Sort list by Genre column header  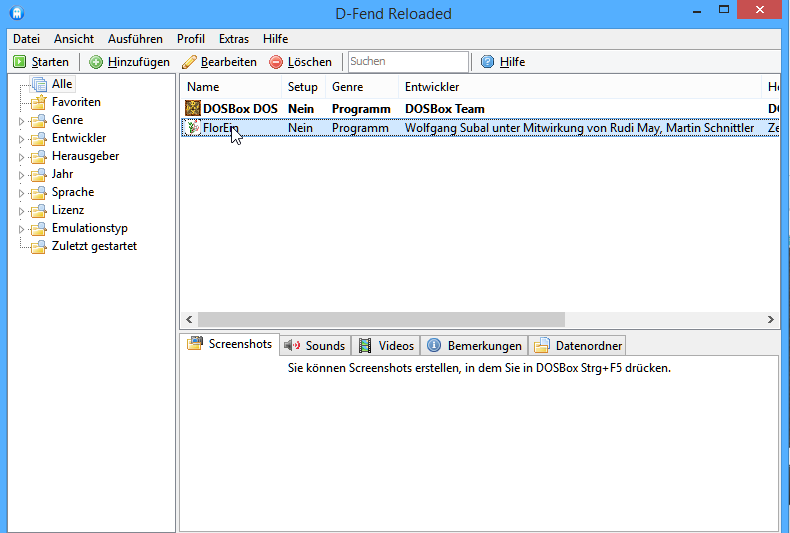[x=361, y=87]
